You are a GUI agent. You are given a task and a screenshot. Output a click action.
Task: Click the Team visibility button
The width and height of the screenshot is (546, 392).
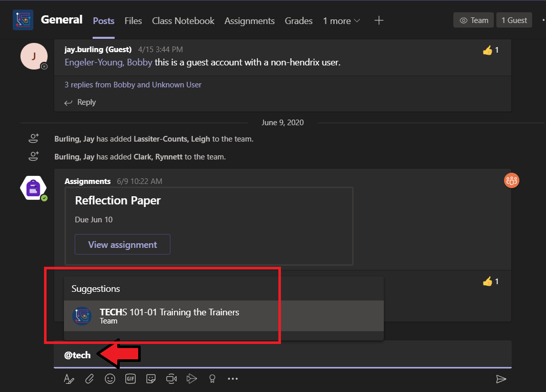click(x=473, y=20)
